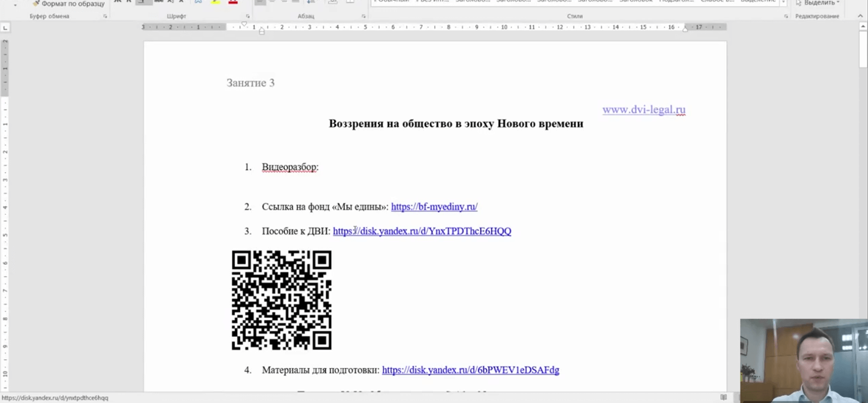The image size is (868, 403).
Task: Click the status bar URL disk.yandex.ru/d/ynxtpdthce6hqq
Action: (55, 398)
